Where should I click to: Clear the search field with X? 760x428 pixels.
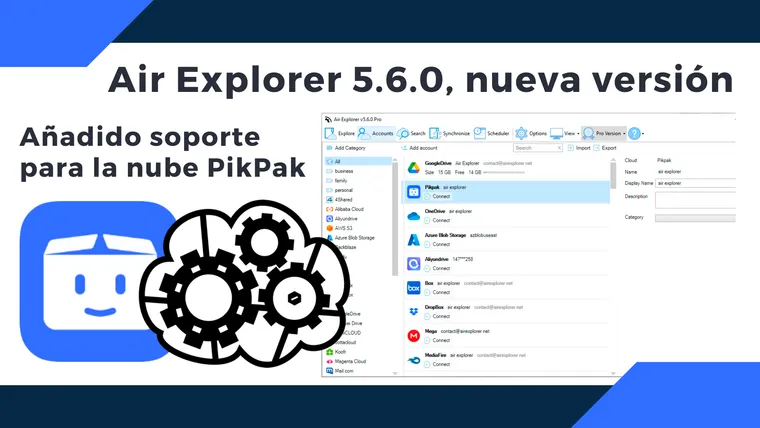coord(559,148)
